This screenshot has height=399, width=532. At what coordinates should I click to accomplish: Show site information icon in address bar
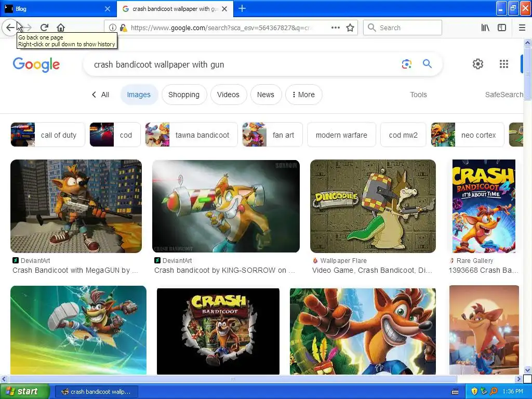pyautogui.click(x=113, y=28)
